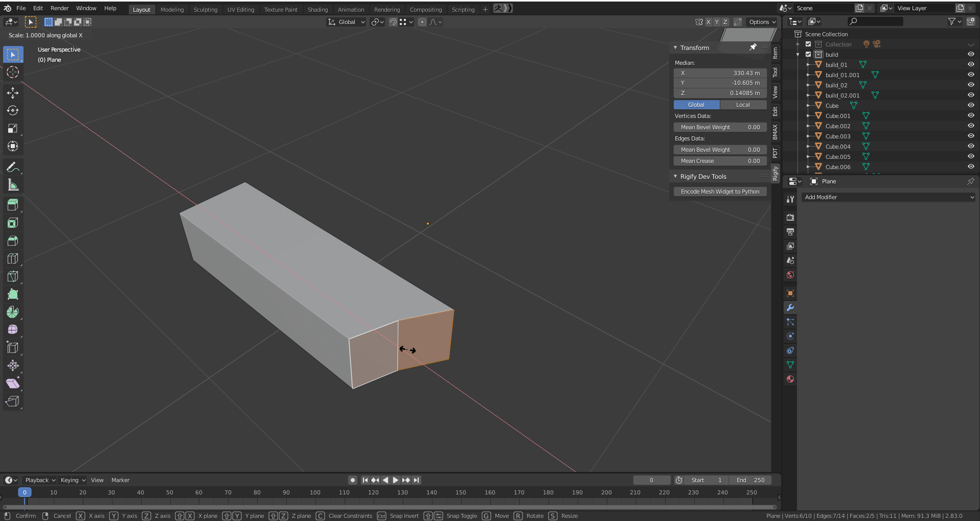The width and height of the screenshot is (980, 521).
Task: Switch to the Modeling workspace tab
Action: pos(172,9)
